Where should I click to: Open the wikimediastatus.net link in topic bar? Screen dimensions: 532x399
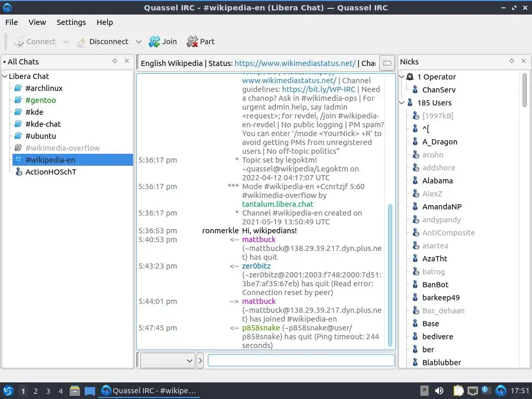[295, 63]
